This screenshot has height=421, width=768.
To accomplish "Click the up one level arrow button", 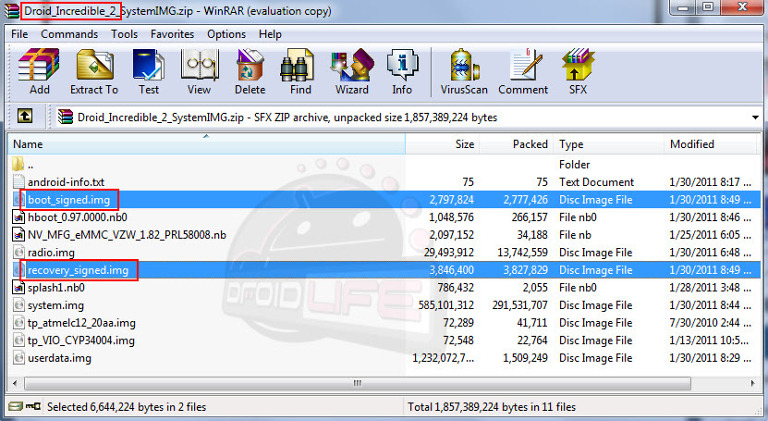I will pos(25,117).
